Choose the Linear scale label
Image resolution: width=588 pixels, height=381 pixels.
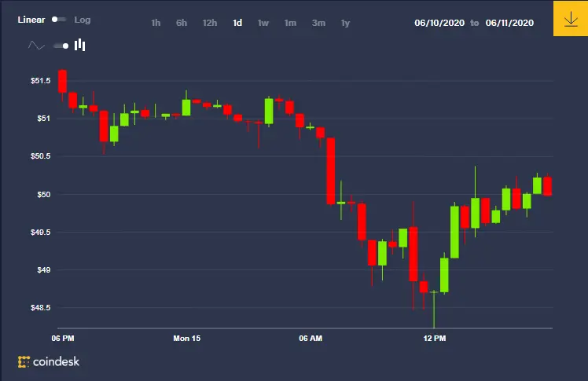click(x=31, y=20)
